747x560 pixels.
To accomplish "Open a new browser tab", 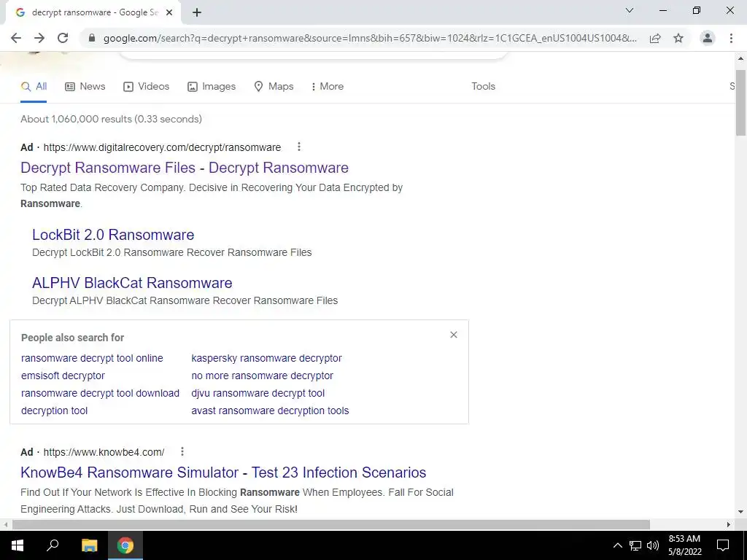I will pyautogui.click(x=197, y=13).
